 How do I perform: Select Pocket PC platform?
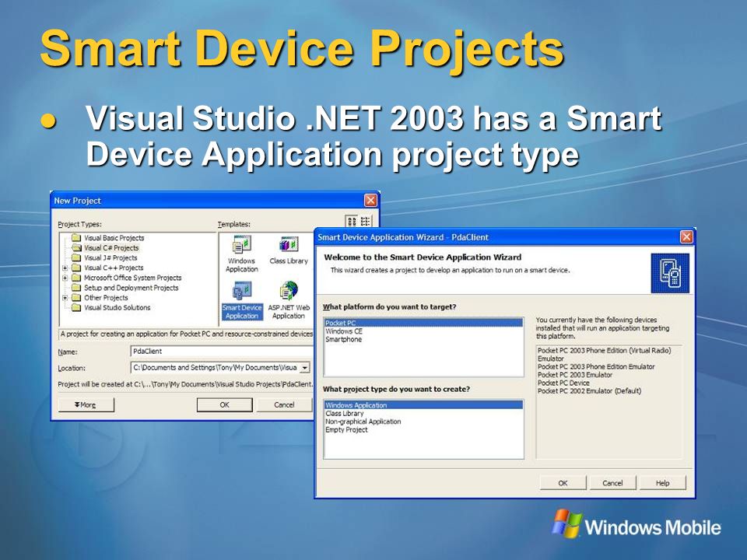(x=423, y=323)
